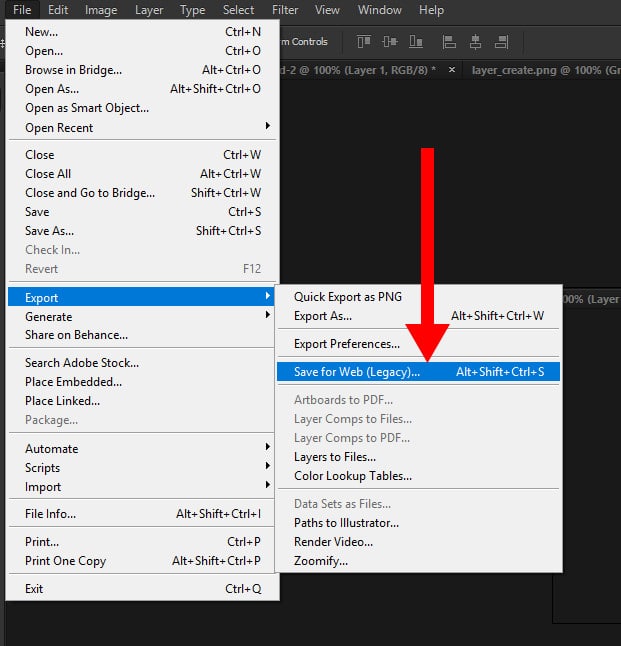Select Paths to Illustrator...
This screenshot has width=621, height=646.
point(418,522)
